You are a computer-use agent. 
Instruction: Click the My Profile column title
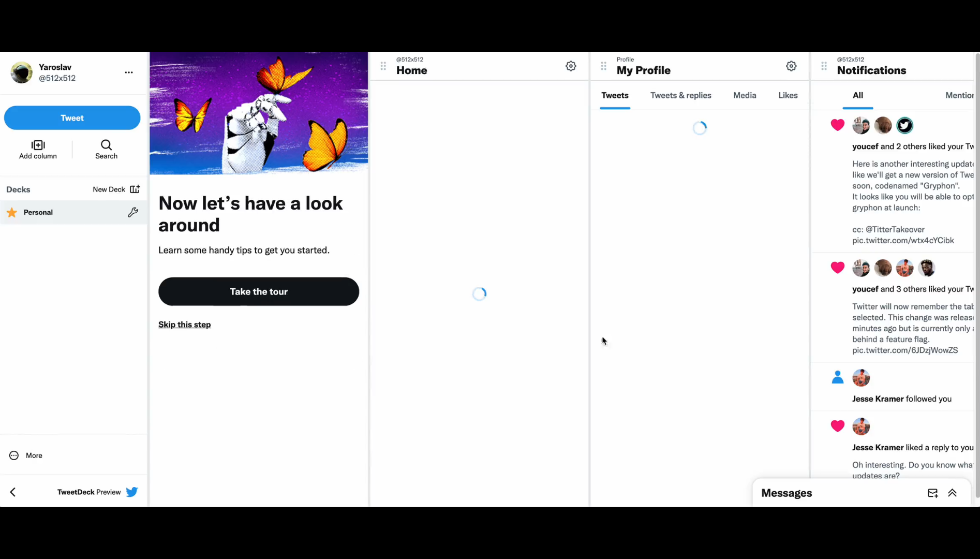tap(643, 70)
